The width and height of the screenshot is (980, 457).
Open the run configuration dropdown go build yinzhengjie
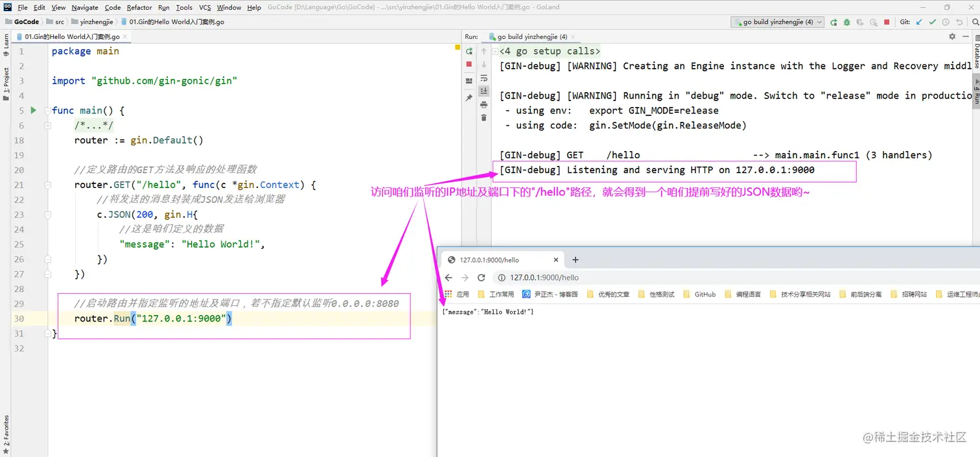coord(777,22)
